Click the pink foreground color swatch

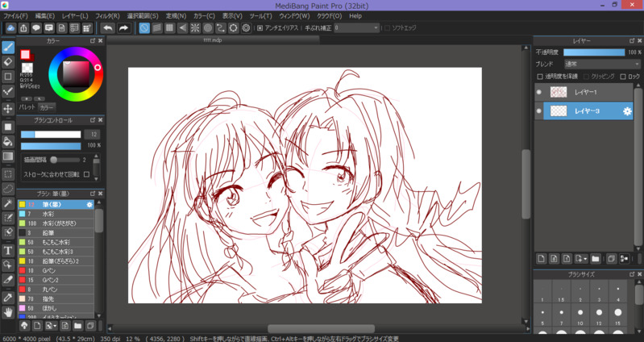click(26, 55)
